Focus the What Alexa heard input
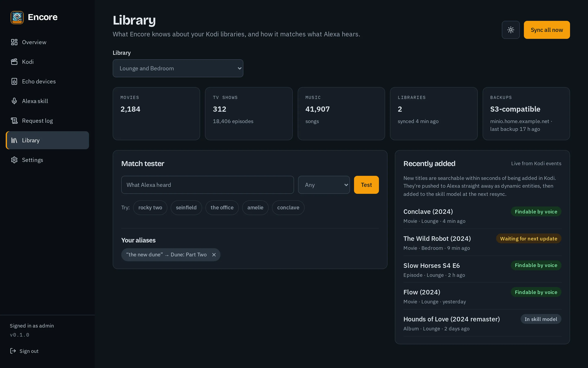 point(207,185)
